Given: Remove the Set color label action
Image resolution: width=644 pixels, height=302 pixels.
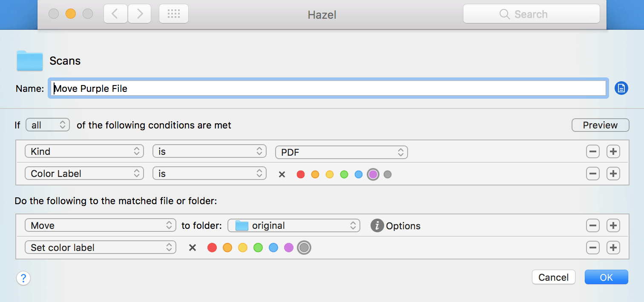Looking at the screenshot, I should pos(592,248).
